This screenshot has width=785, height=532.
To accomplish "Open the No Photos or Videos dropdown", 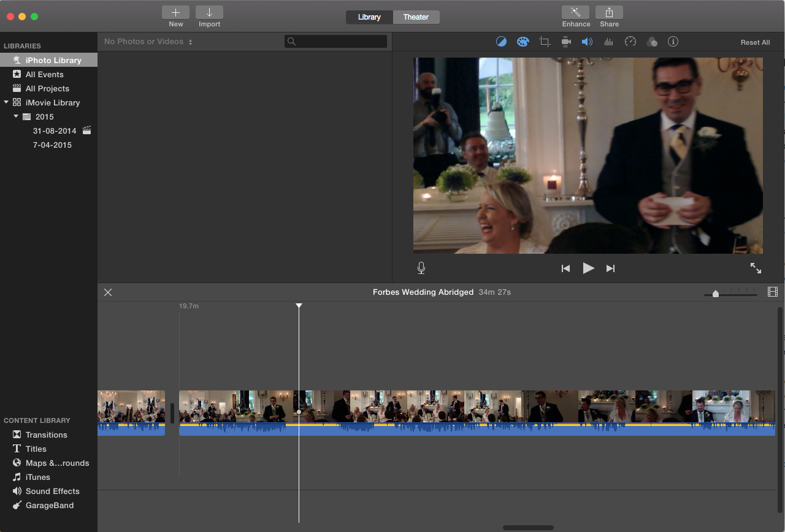I will [x=148, y=42].
